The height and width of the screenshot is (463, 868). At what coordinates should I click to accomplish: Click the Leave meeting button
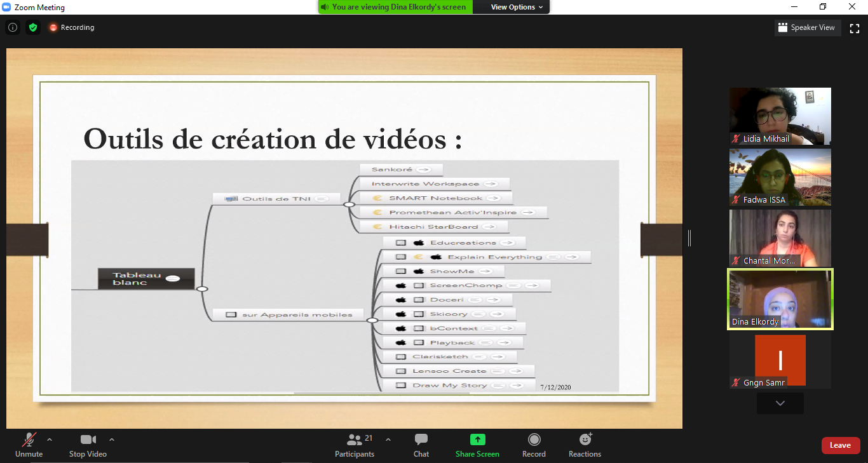tap(840, 445)
